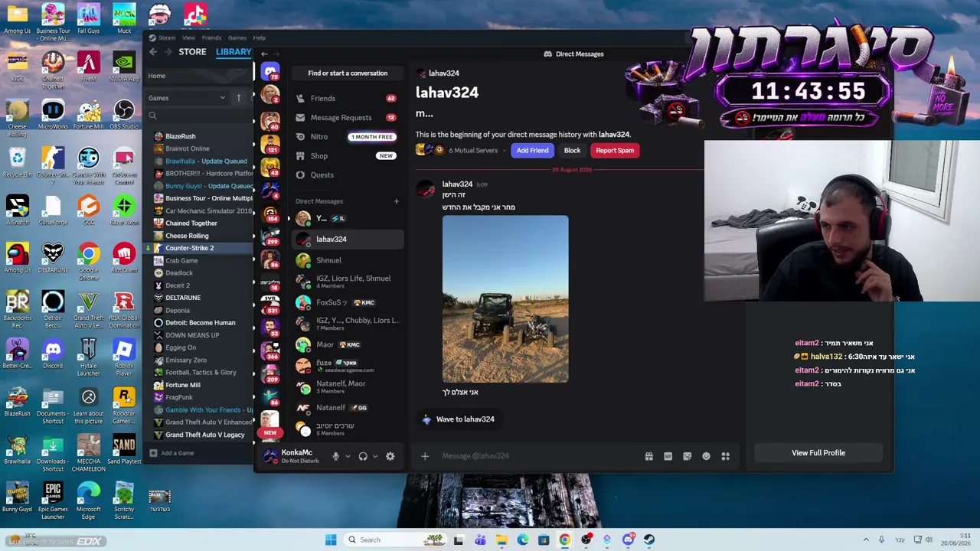This screenshot has width=980, height=551.
Task: Click Report Spam button
Action: tap(615, 151)
